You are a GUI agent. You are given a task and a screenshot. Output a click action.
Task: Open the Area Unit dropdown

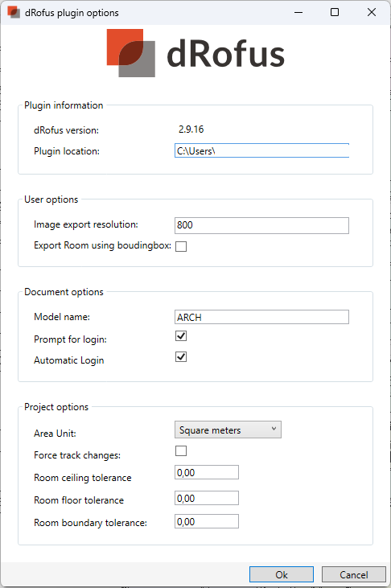click(228, 430)
